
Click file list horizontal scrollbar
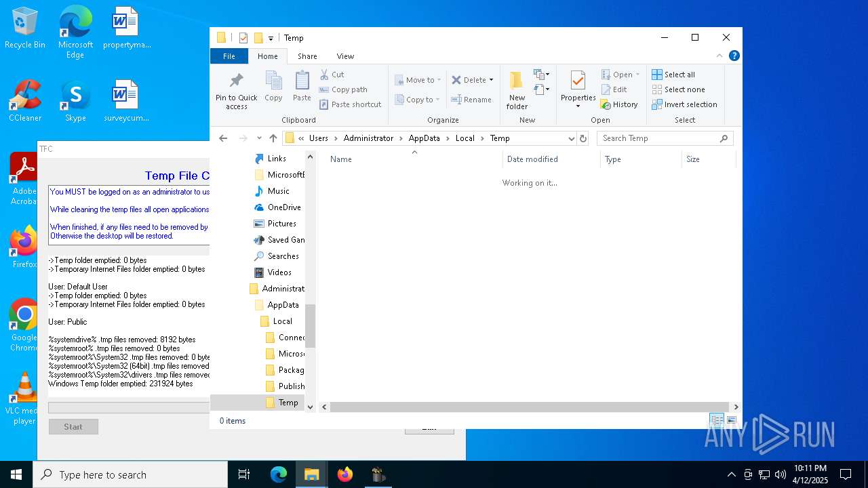point(530,407)
